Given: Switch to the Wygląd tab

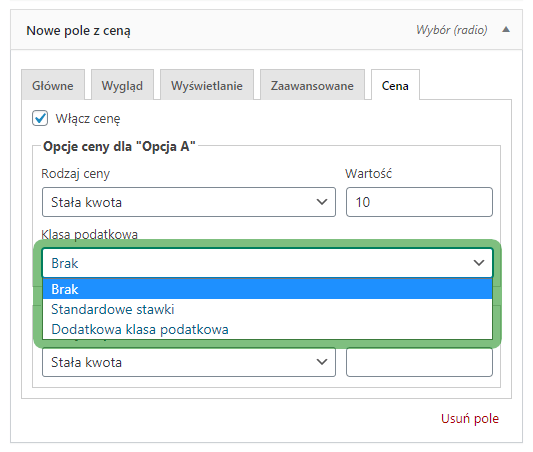Looking at the screenshot, I should coord(122,85).
